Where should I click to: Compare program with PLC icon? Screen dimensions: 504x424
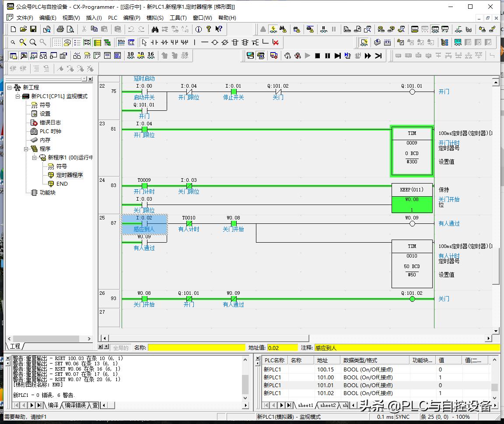[367, 29]
